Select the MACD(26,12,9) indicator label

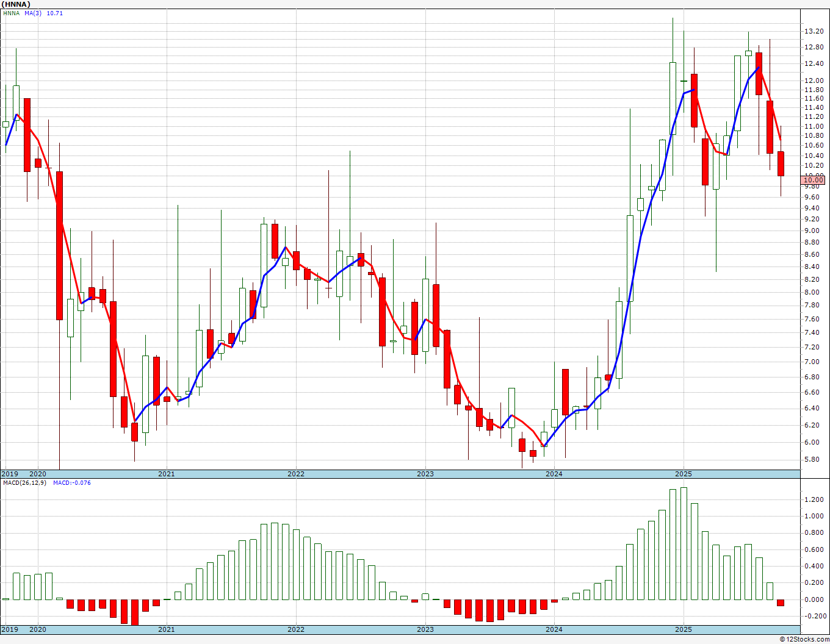(x=24, y=483)
